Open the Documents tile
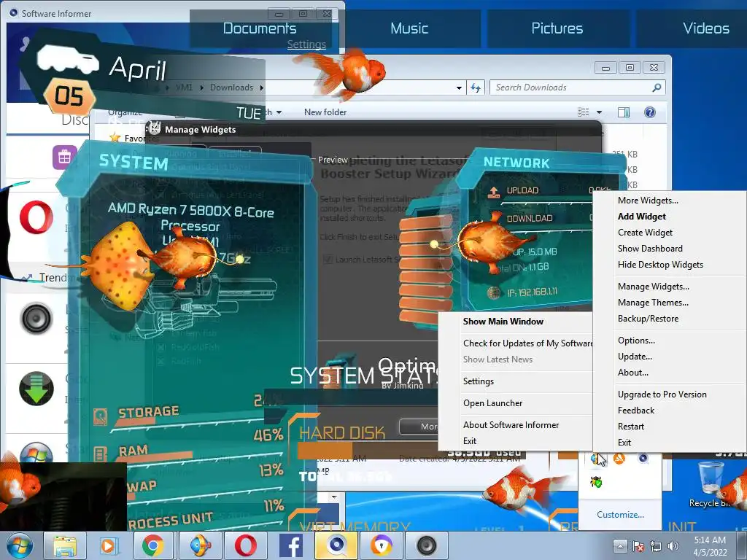 (260, 28)
